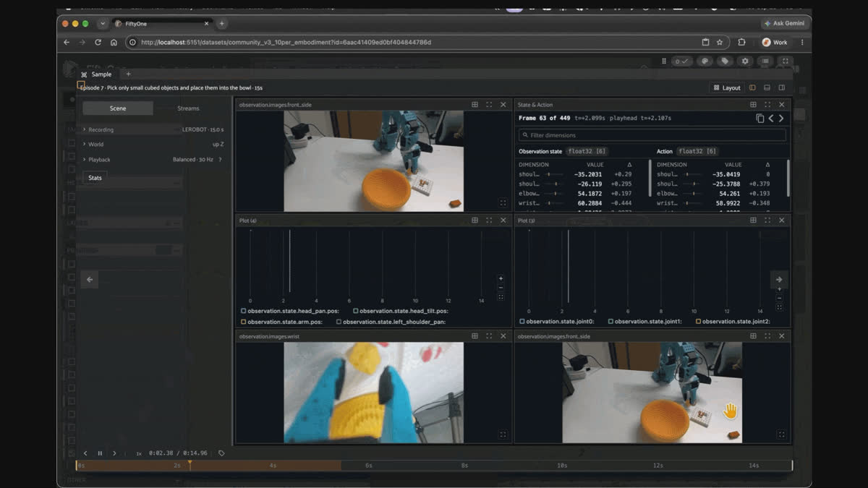Click the tag icon near playback time
Image resolution: width=868 pixels, height=488 pixels.
(221, 453)
